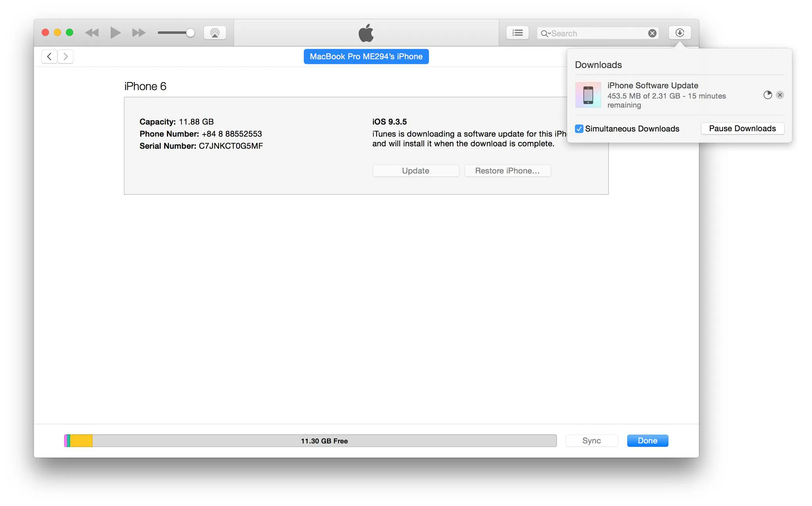Open the Up Next list icon
Image resolution: width=812 pixels, height=506 pixels.
click(x=517, y=33)
